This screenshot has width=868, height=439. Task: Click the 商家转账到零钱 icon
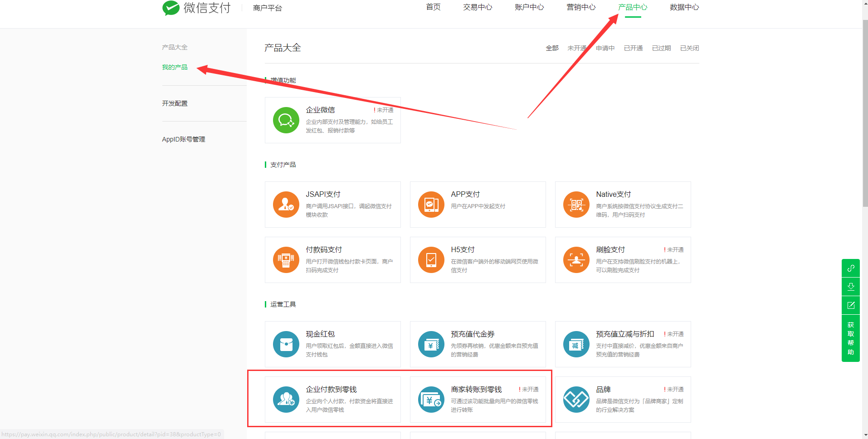tap(431, 400)
